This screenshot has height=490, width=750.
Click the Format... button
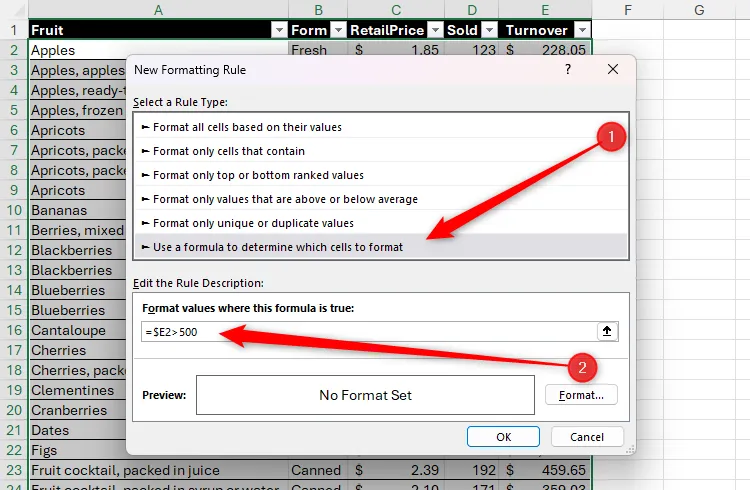click(x=581, y=395)
